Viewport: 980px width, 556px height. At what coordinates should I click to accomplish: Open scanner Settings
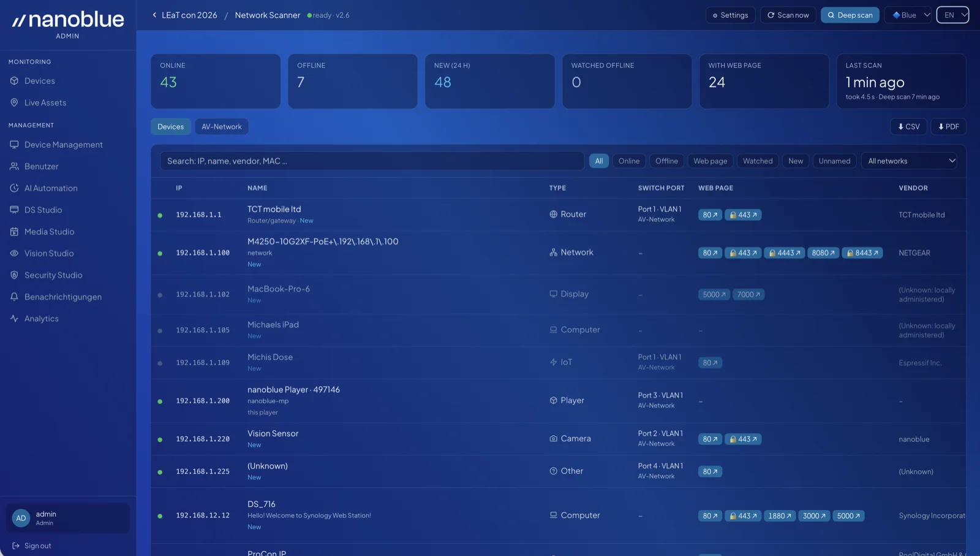tap(730, 15)
